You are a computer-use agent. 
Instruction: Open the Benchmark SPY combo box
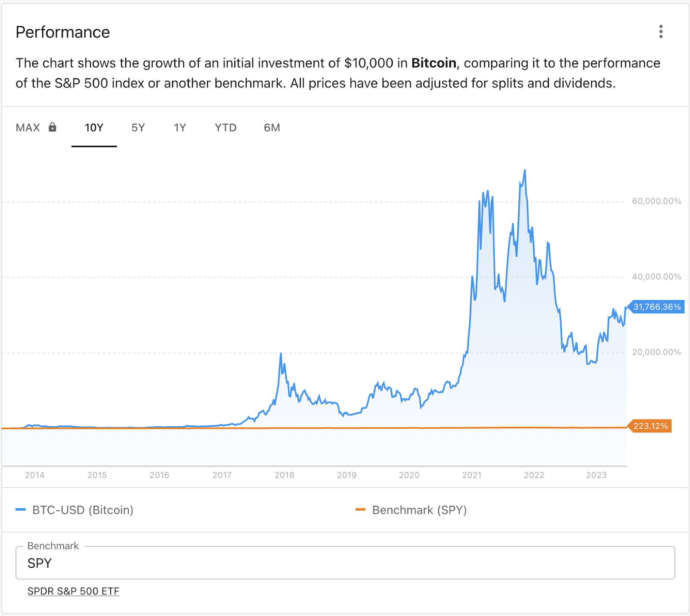click(345, 563)
